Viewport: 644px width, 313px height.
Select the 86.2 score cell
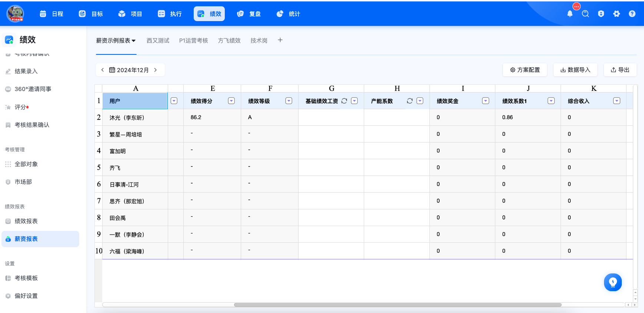pyautogui.click(x=212, y=118)
